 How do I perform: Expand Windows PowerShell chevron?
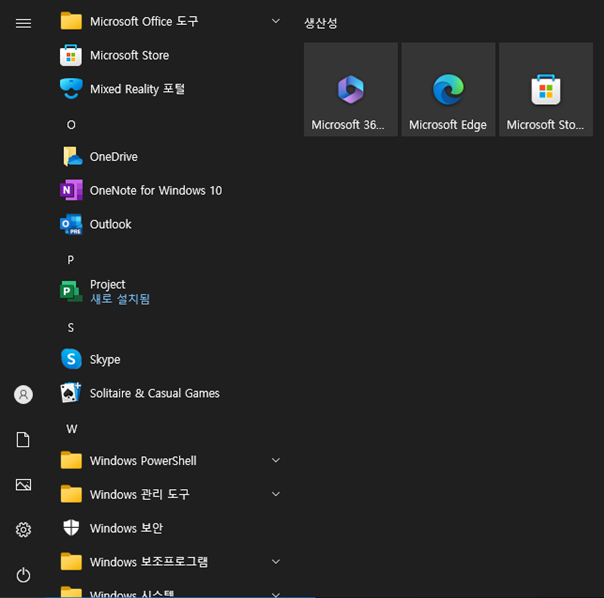click(276, 460)
